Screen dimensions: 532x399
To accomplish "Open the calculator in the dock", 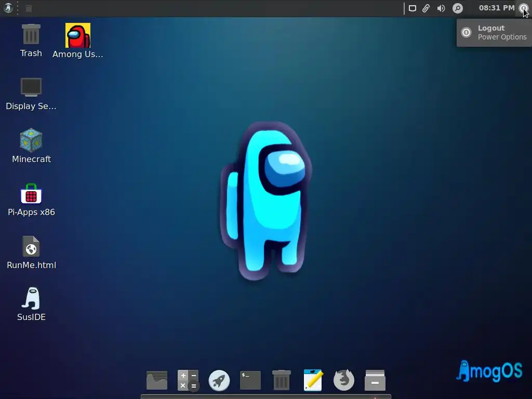I will pyautogui.click(x=188, y=380).
